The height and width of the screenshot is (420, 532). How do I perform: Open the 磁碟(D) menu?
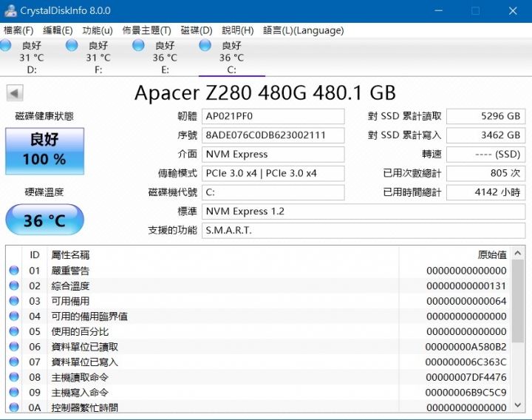coord(197,30)
